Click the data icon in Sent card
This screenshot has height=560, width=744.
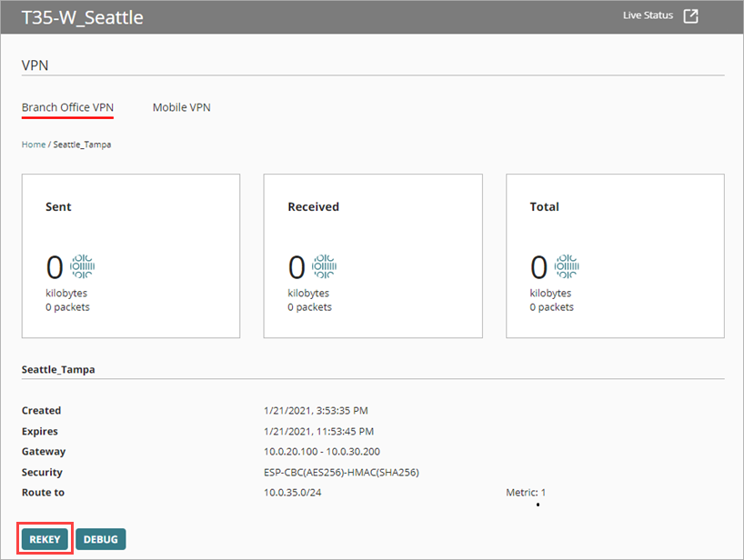(x=83, y=265)
